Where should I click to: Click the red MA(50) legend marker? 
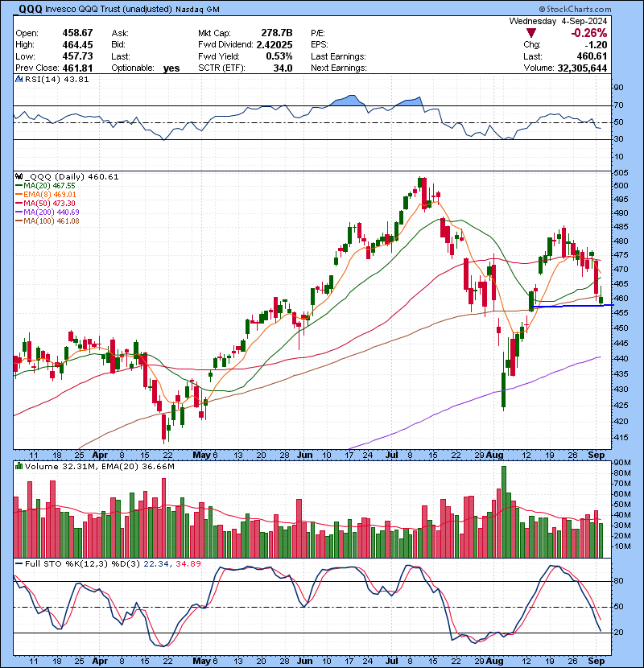click(x=19, y=202)
